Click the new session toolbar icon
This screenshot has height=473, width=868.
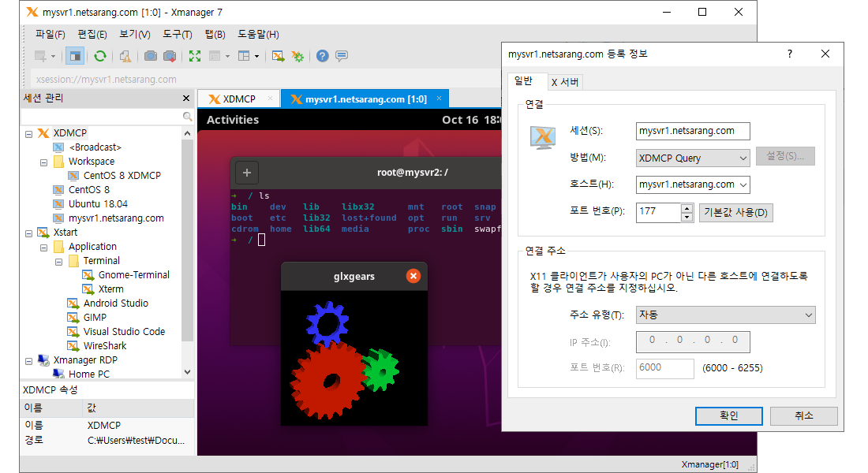pyautogui.click(x=40, y=56)
